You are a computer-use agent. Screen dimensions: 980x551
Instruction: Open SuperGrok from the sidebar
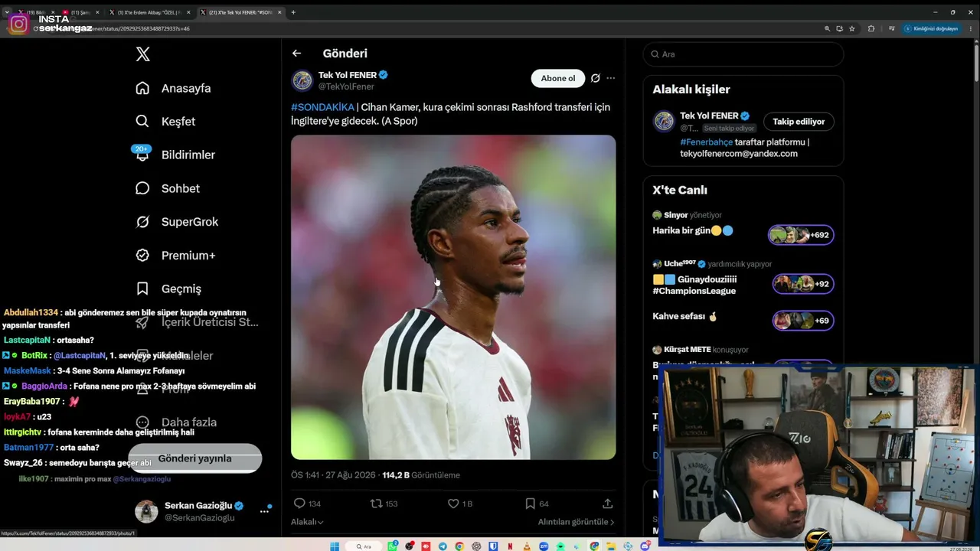(x=176, y=222)
